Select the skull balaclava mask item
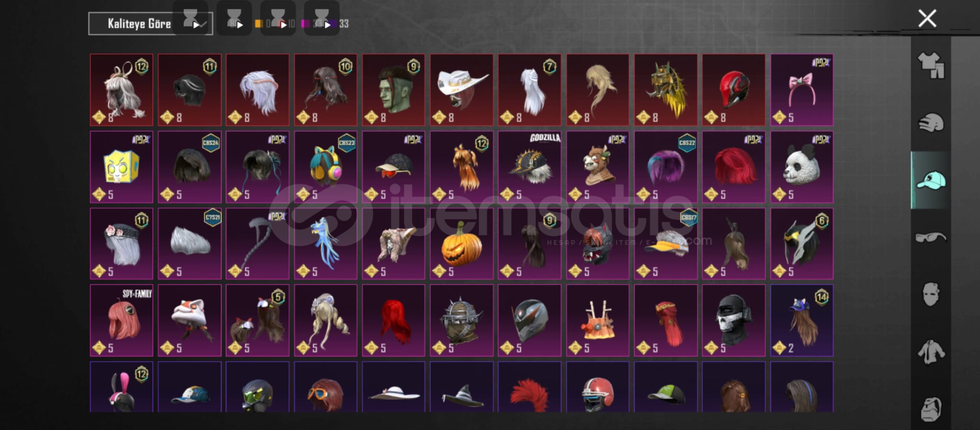980x430 pixels. (x=733, y=320)
